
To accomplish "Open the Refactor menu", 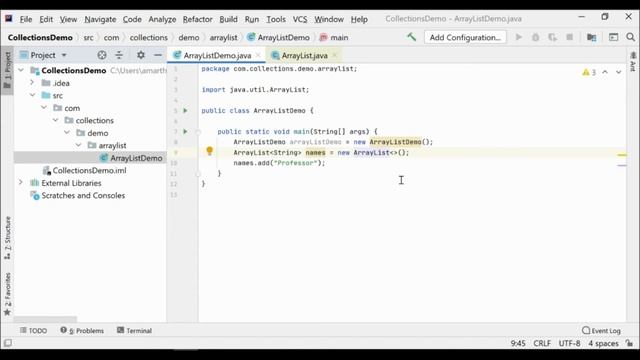I will click(x=197, y=19).
